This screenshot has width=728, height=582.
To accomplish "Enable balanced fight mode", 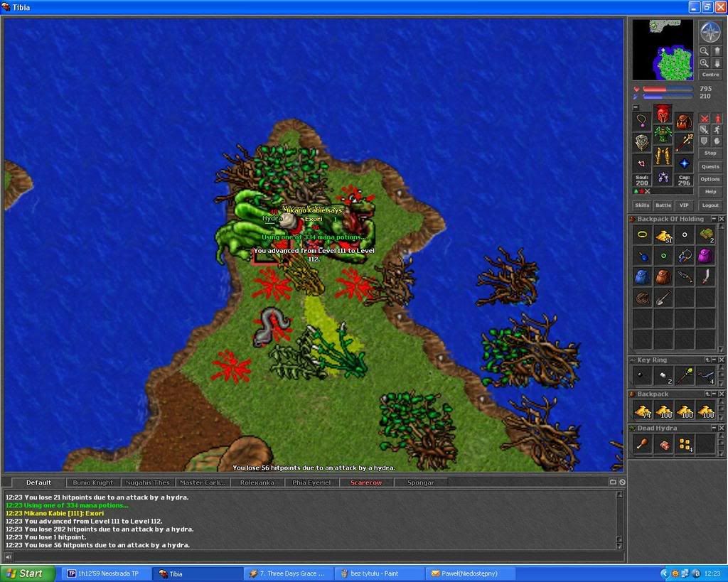I will click(705, 129).
